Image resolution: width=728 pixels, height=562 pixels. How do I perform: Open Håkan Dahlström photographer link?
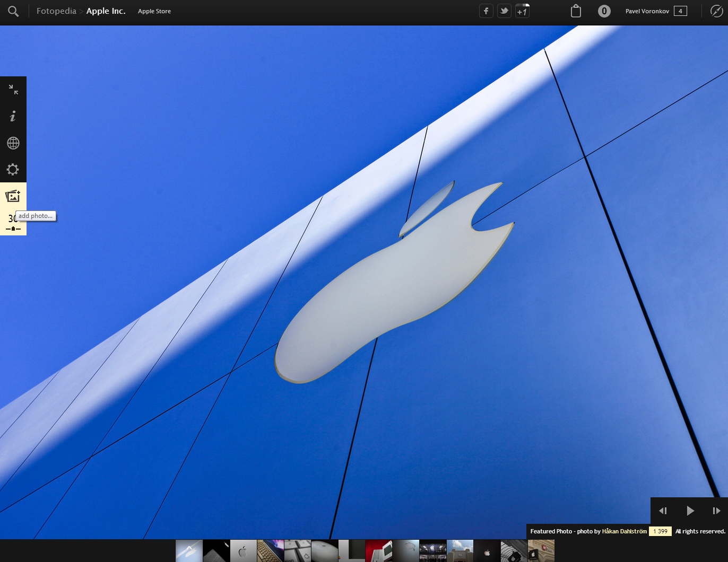(624, 531)
